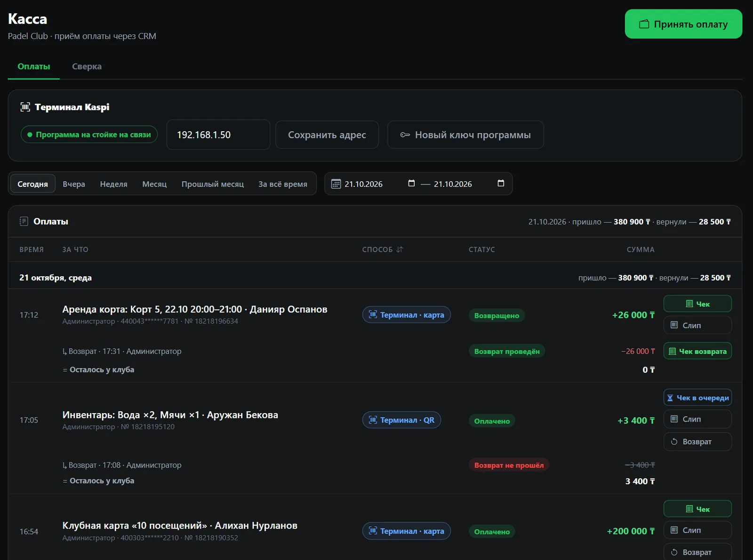
Task: Click the Терминал · QR method badge
Action: pos(401,420)
